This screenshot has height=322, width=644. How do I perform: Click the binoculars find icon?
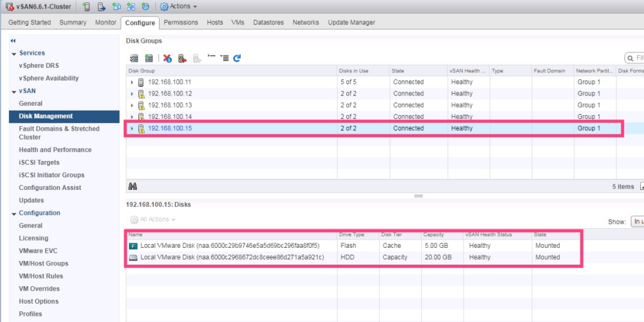click(132, 186)
